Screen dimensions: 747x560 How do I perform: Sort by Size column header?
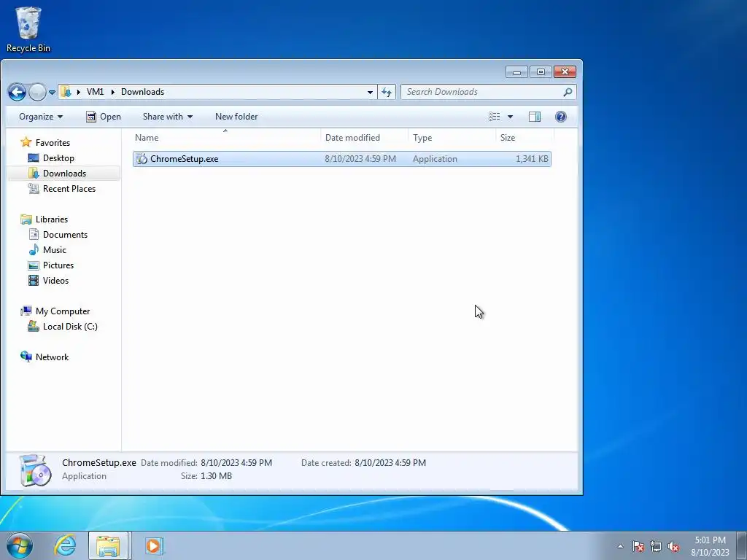[x=525, y=138]
